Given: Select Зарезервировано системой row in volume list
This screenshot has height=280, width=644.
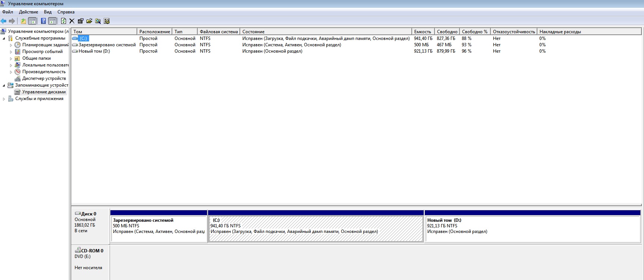Looking at the screenshot, I should [x=107, y=45].
